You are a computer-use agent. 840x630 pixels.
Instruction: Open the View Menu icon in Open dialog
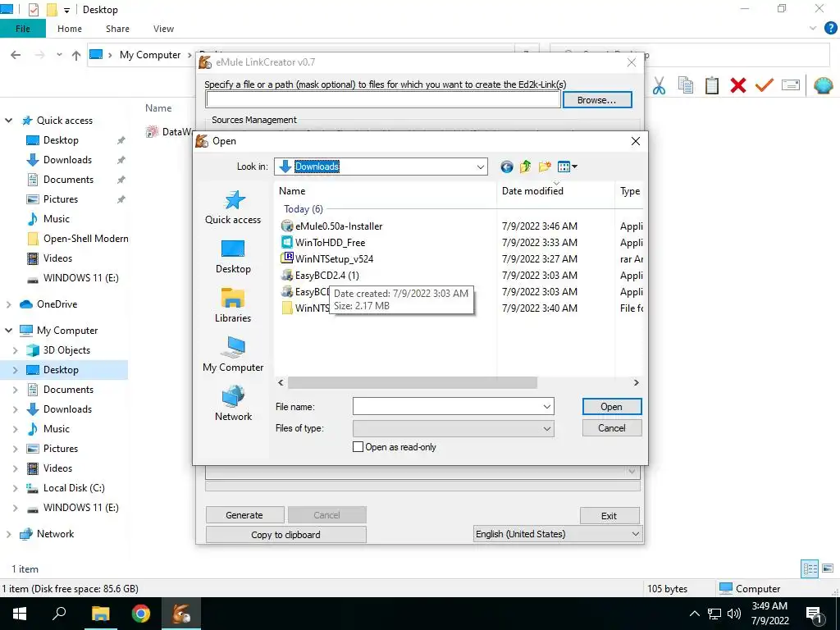(x=568, y=167)
